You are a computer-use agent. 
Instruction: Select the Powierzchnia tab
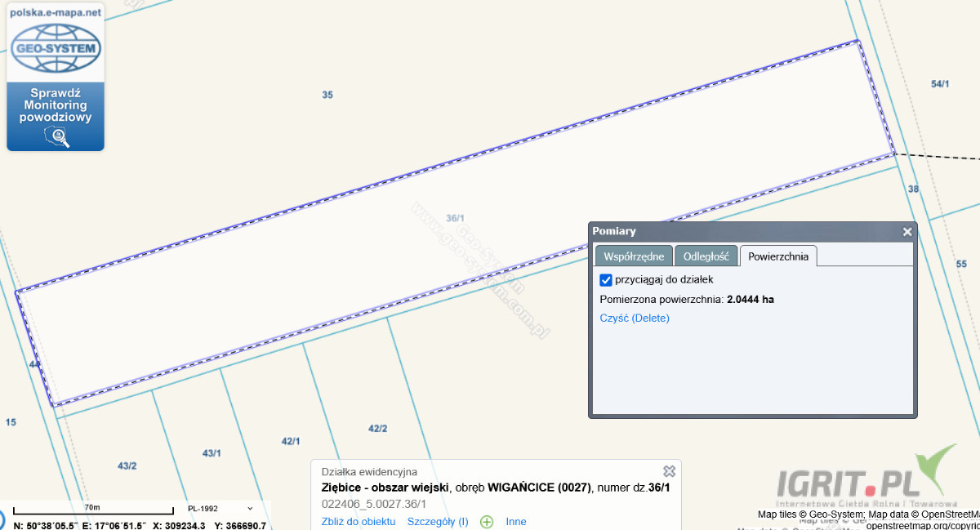coord(778,256)
